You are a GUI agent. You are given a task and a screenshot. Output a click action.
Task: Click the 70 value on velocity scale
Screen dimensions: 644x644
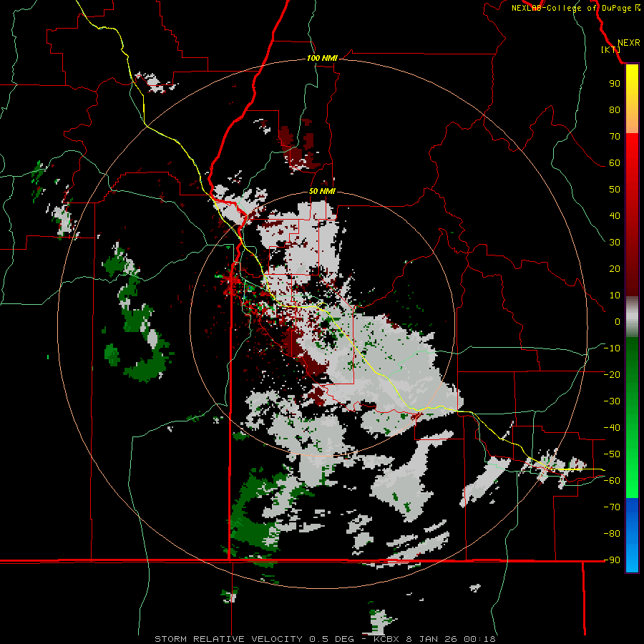point(615,137)
